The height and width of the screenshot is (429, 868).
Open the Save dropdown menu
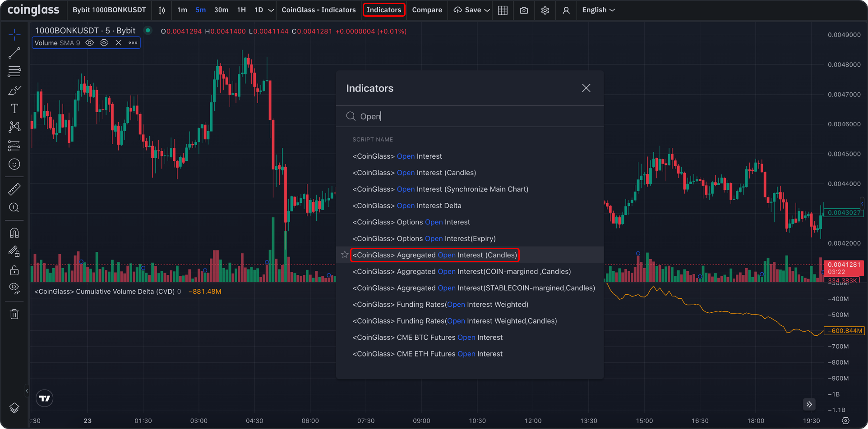pos(471,10)
